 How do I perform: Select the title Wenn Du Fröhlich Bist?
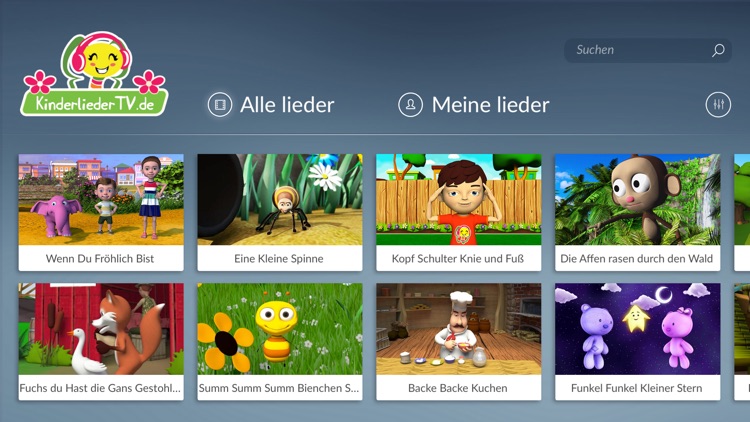[100, 259]
